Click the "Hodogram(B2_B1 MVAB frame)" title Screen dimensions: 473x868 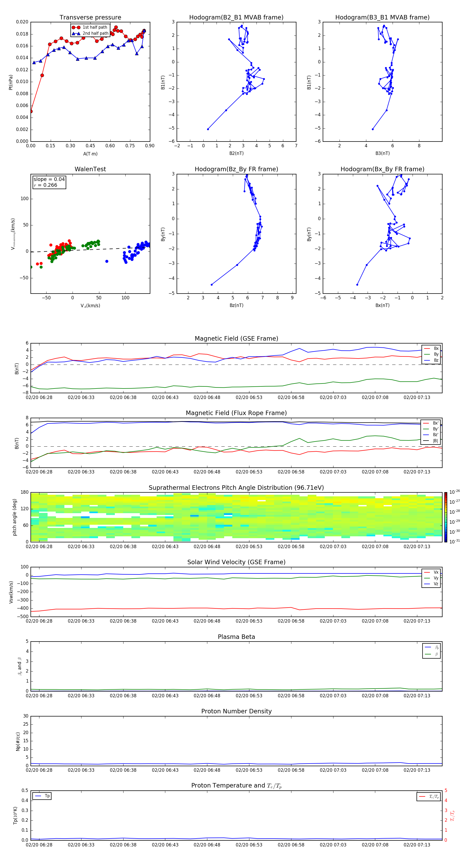click(x=236, y=18)
